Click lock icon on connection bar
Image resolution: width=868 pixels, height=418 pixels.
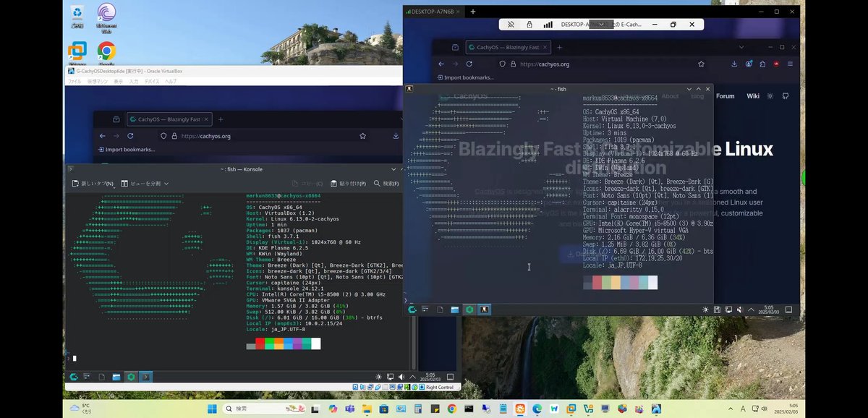tap(529, 24)
